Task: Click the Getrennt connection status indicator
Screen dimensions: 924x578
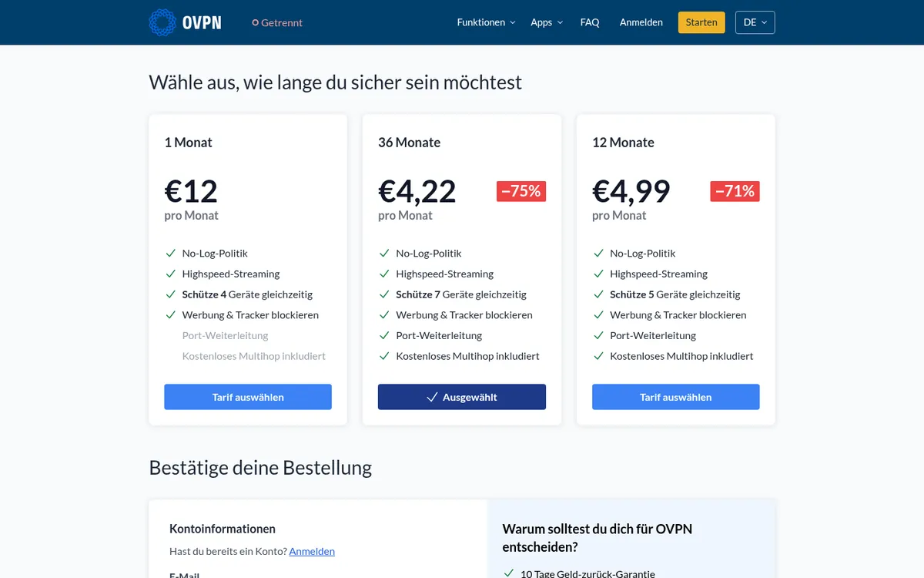Action: 277,22
